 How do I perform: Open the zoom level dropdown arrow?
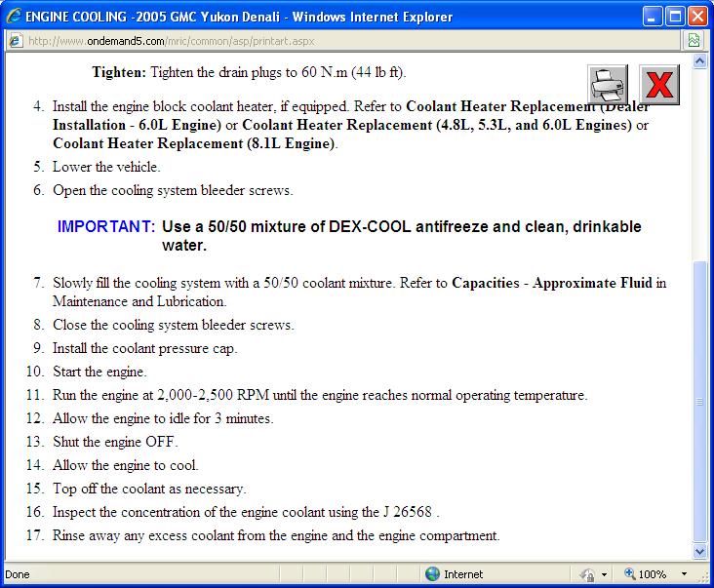pos(684,574)
